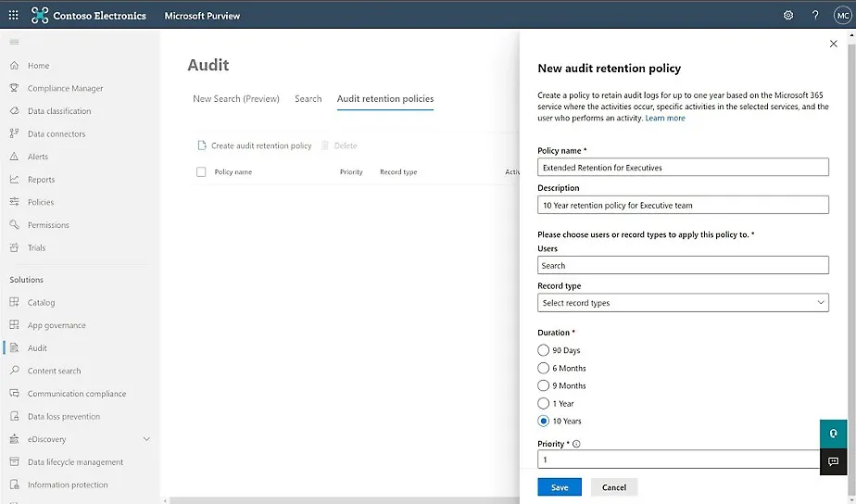Screen dimensions: 856x504
Task: Click the help question mark icon
Action: [x=815, y=15]
